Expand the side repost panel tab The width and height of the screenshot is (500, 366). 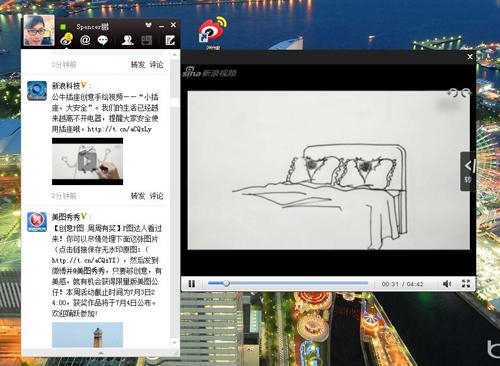[x=468, y=171]
